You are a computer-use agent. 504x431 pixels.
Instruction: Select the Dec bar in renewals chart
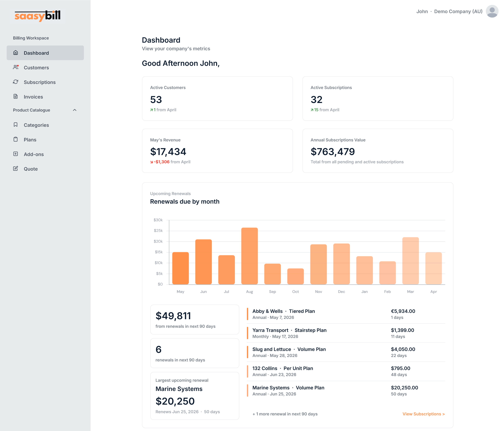click(342, 264)
